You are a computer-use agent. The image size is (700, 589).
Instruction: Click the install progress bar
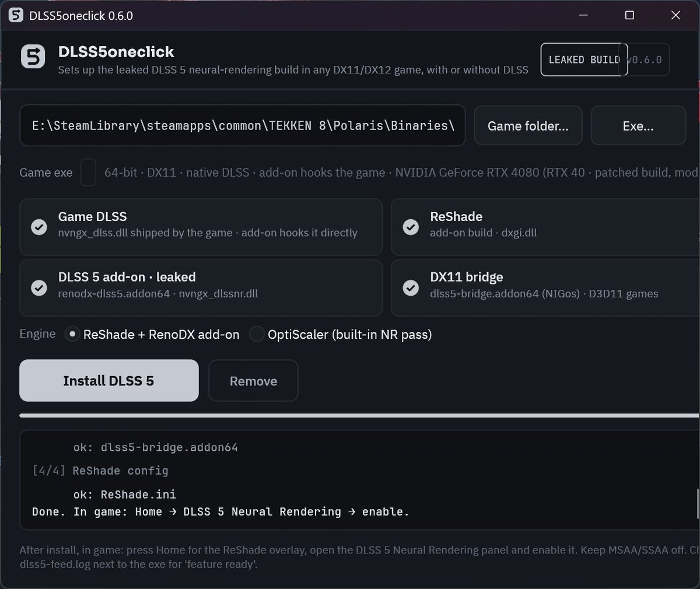[359, 416]
